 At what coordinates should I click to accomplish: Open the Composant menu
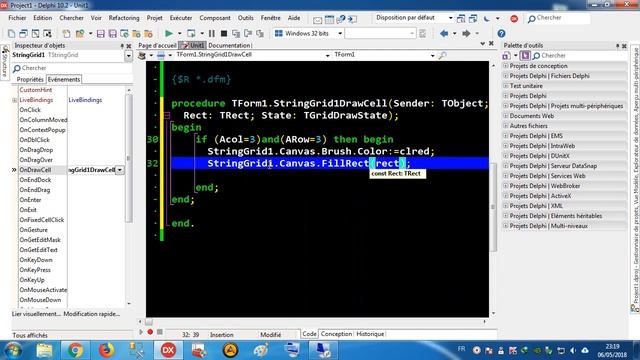pos(215,18)
